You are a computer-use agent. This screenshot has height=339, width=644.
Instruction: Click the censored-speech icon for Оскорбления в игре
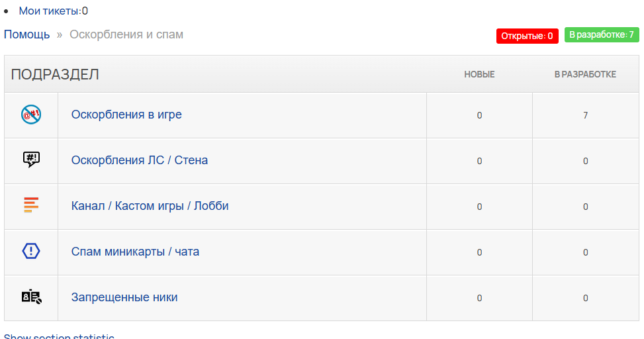click(x=31, y=115)
